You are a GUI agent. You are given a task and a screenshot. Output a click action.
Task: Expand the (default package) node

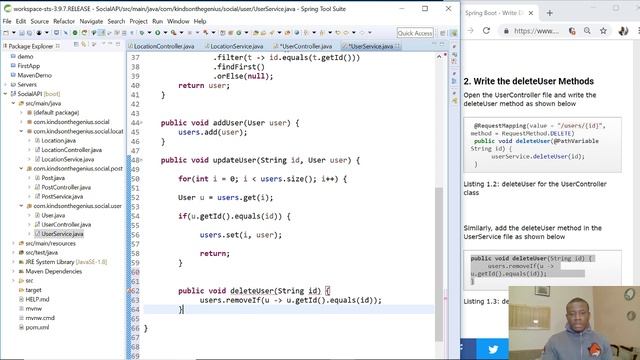21,113
